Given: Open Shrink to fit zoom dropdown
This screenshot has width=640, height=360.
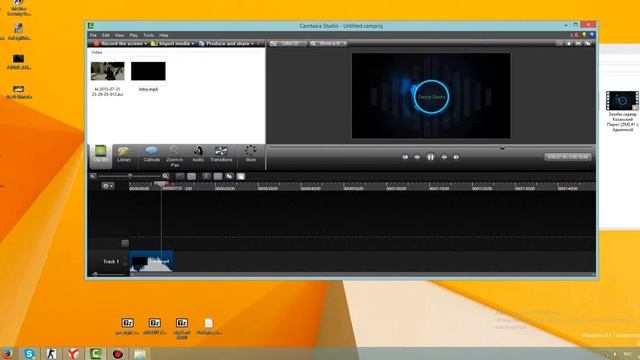Looking at the screenshot, I should (329, 43).
